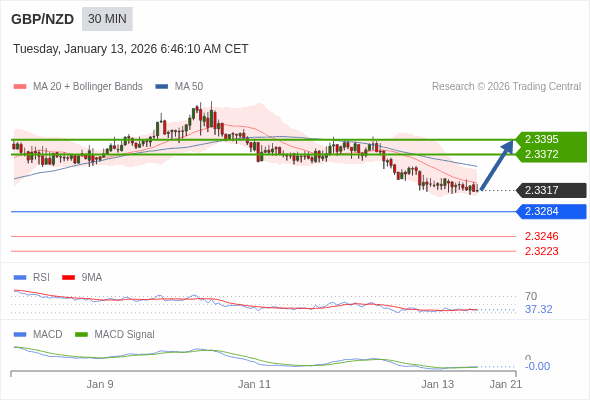Click the Jan 9 date axis label

click(100, 384)
